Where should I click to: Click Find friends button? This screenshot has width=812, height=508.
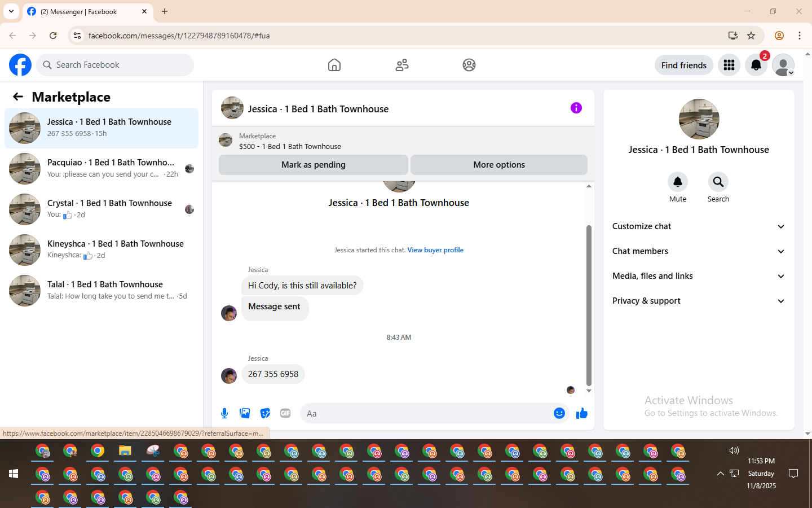point(684,65)
